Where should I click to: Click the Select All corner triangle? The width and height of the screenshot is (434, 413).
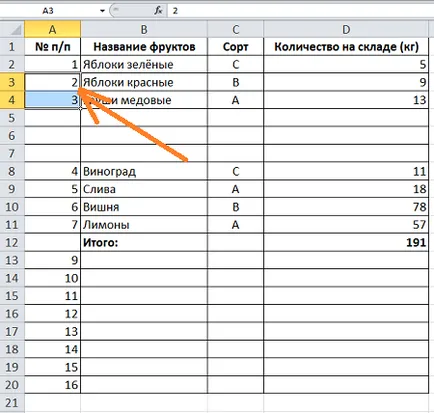12,30
